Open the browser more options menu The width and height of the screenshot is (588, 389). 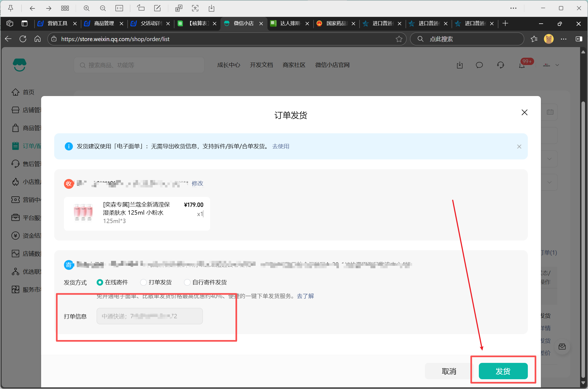[x=563, y=39]
